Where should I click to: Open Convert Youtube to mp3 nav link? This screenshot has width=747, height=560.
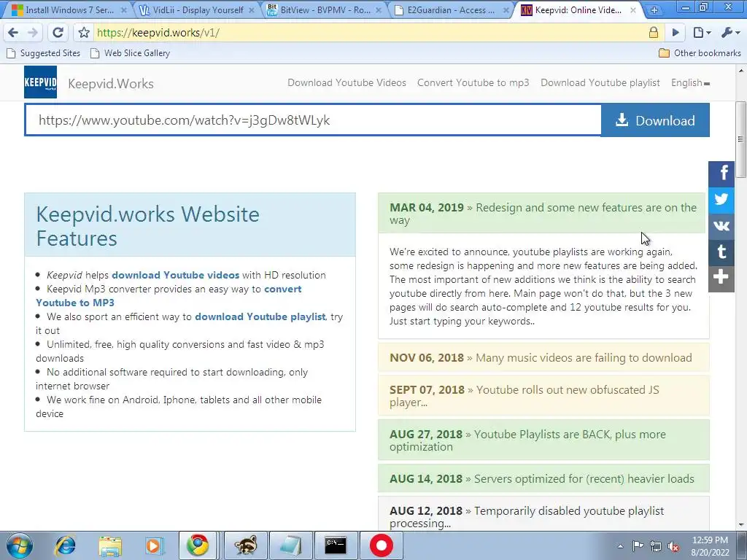tap(473, 83)
